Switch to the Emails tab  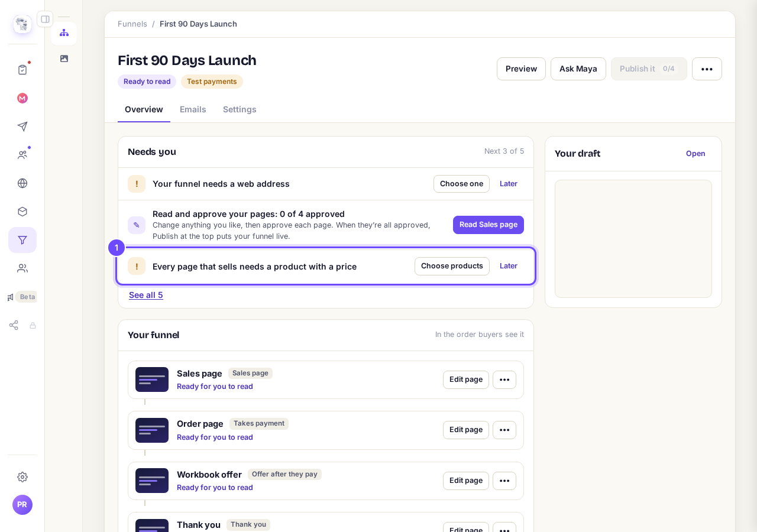click(x=193, y=109)
